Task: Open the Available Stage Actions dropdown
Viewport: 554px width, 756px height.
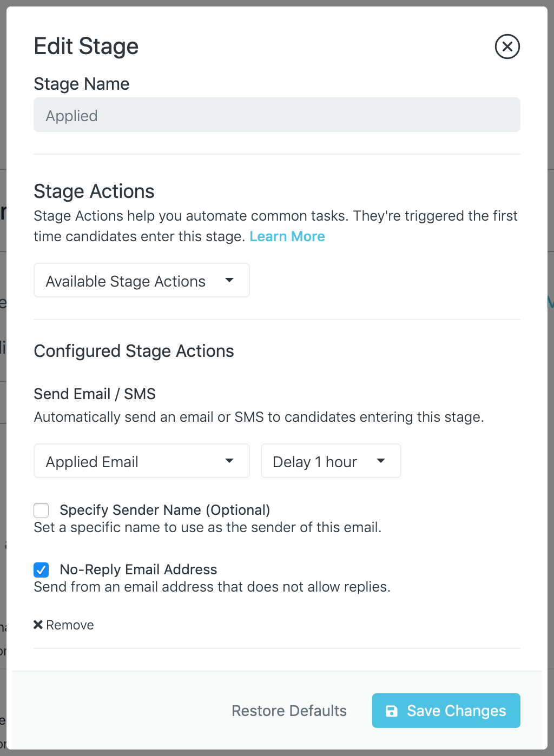Action: coord(126,281)
